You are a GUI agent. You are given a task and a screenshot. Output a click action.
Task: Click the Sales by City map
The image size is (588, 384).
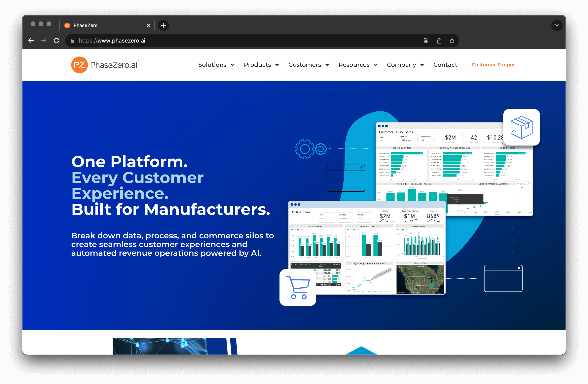point(420,279)
